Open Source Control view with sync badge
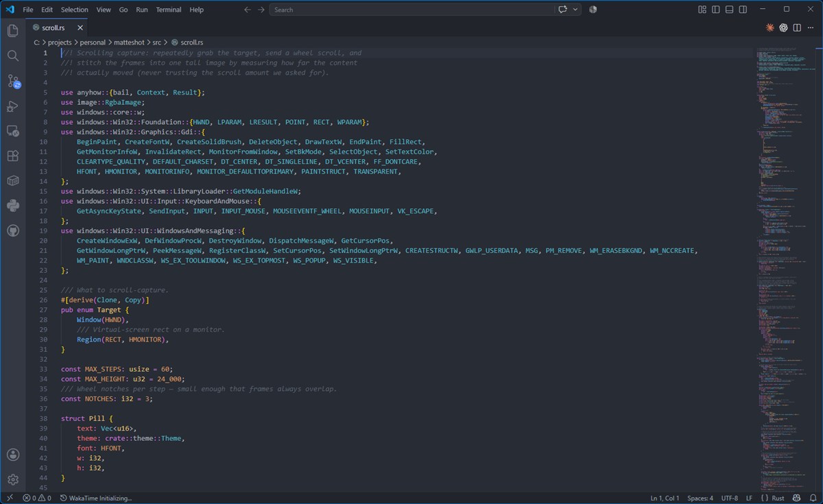The image size is (823, 504). 13,81
